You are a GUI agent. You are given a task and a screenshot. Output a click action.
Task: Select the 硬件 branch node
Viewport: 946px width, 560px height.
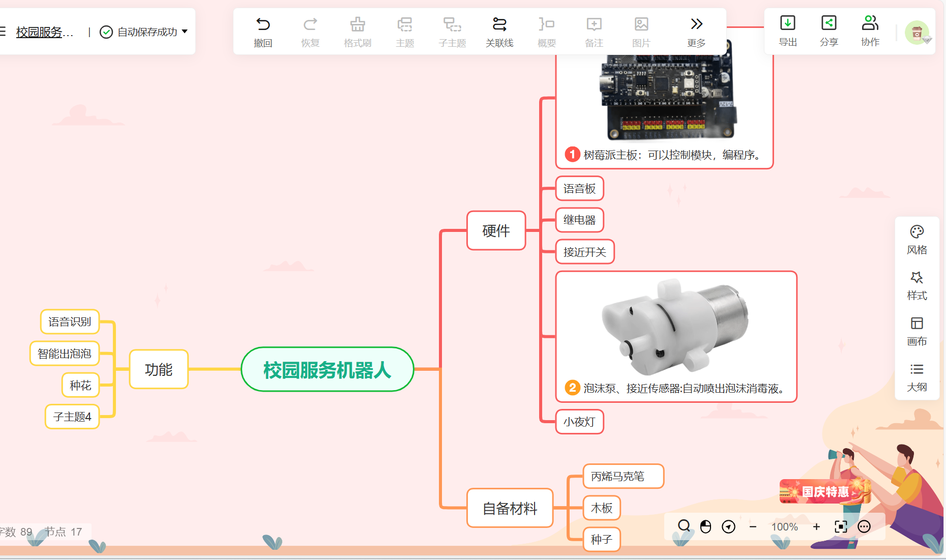point(496,230)
